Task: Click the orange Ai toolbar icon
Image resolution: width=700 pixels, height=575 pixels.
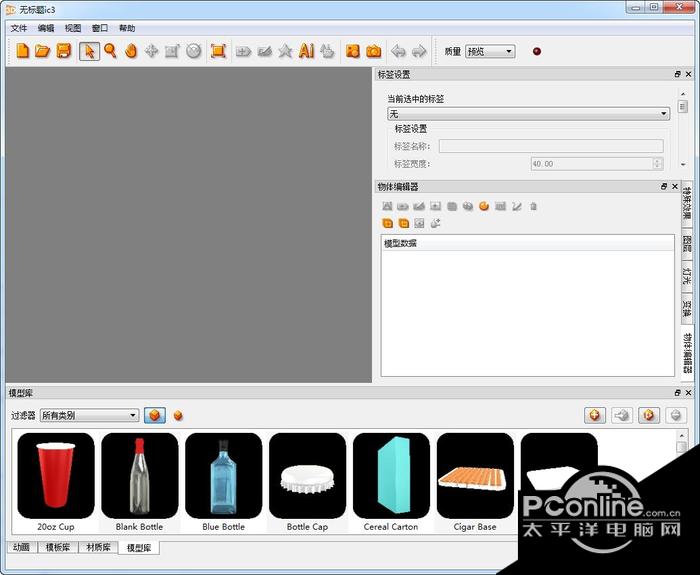Action: [x=306, y=51]
